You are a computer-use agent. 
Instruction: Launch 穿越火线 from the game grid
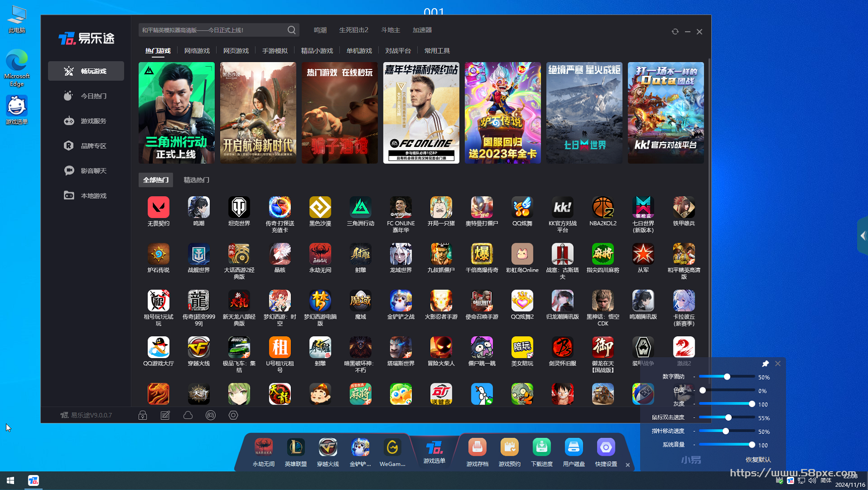click(199, 348)
